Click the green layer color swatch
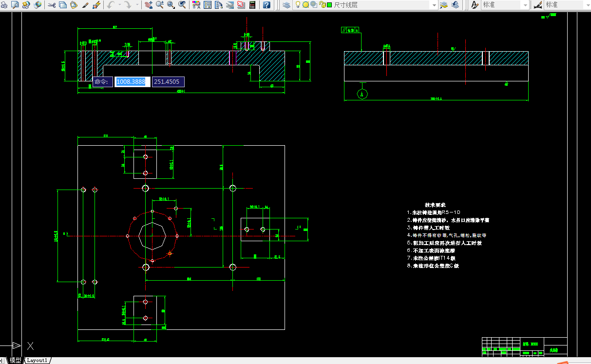The width and height of the screenshot is (591, 364). [x=329, y=5]
